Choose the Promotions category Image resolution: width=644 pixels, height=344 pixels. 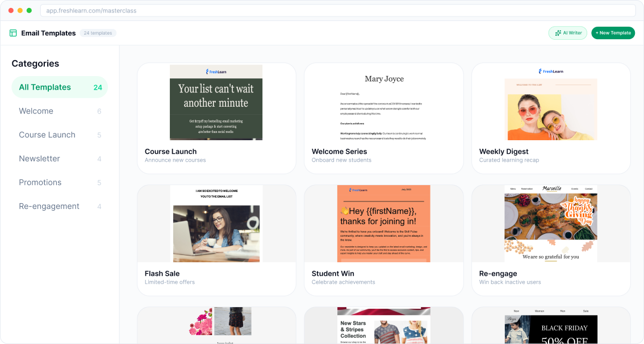click(x=40, y=182)
